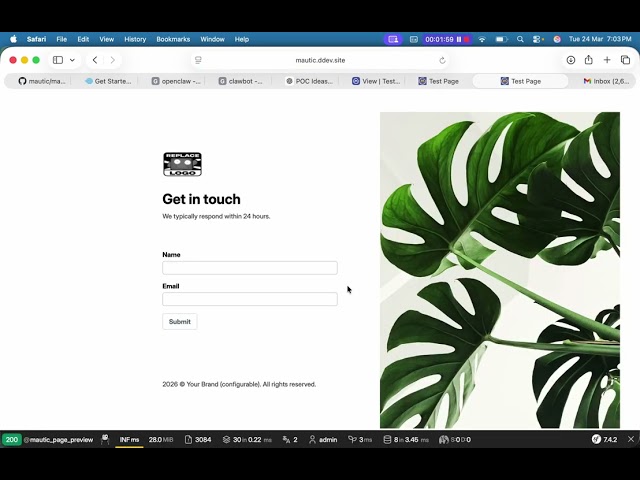The height and width of the screenshot is (480, 640).
Task: Show Safari downloads
Action: click(571, 60)
